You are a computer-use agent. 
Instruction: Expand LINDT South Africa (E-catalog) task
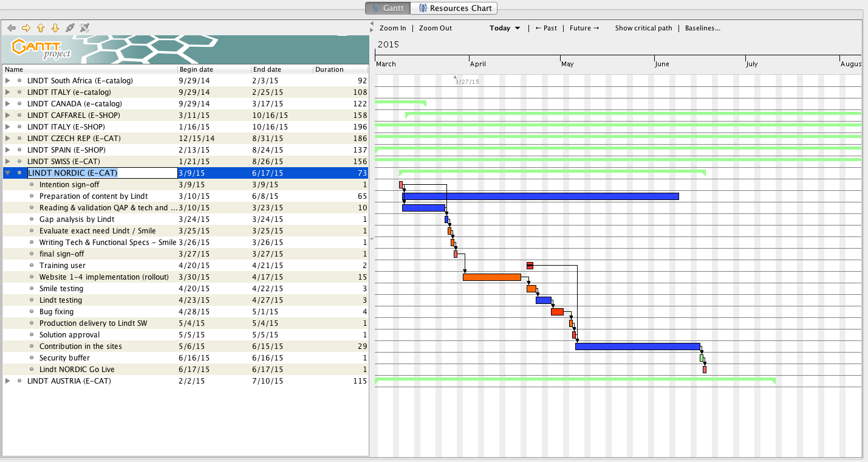7,80
